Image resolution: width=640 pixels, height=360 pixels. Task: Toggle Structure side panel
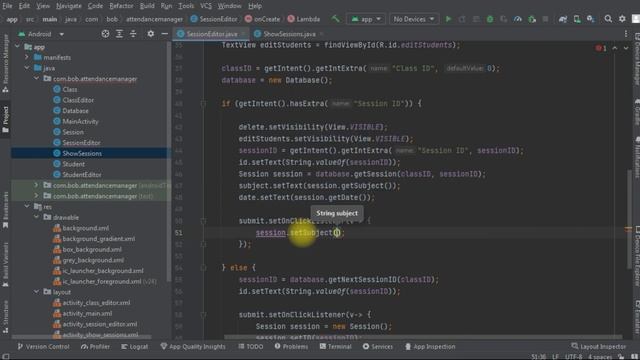5,316
